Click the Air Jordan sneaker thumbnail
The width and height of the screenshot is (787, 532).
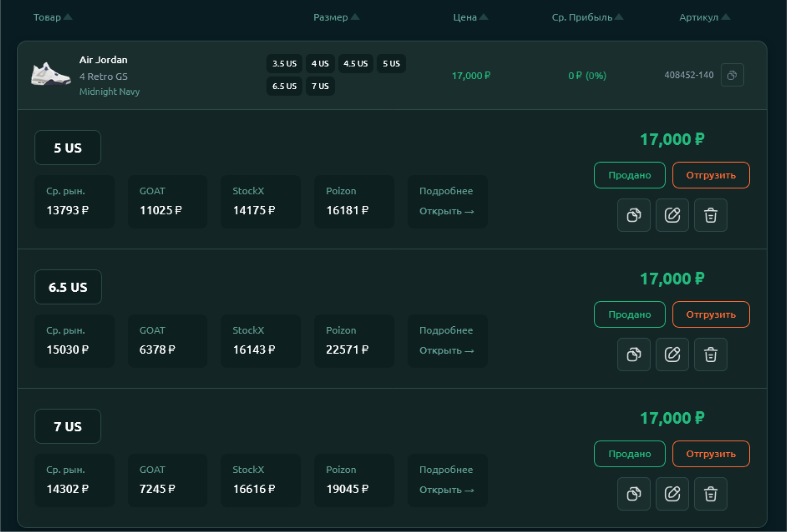click(x=51, y=74)
